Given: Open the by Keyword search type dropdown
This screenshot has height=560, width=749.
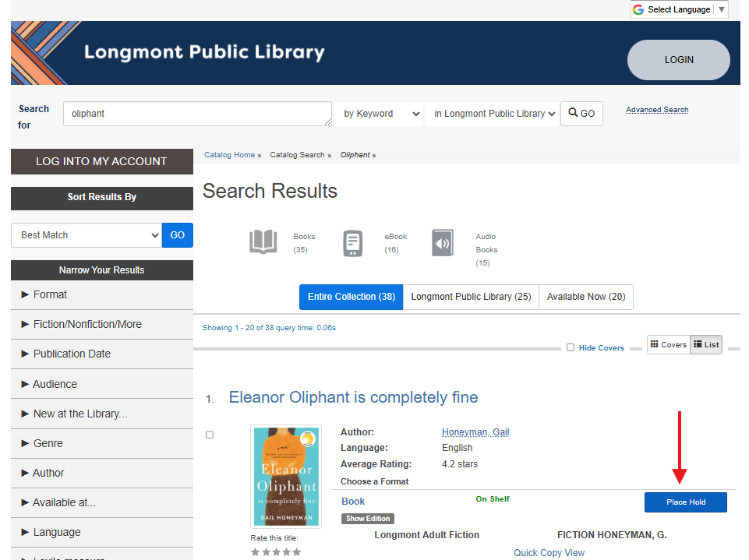Looking at the screenshot, I should click(x=378, y=114).
